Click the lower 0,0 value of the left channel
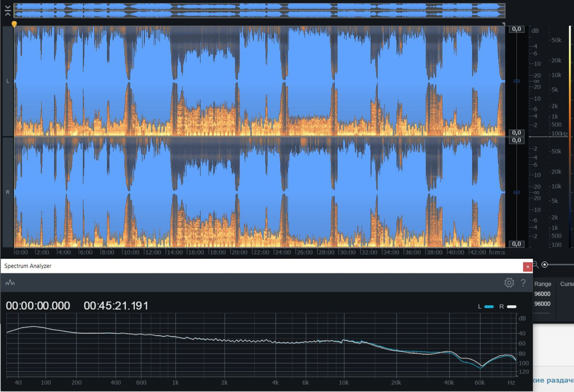This screenshot has height=392, width=574. click(516, 132)
